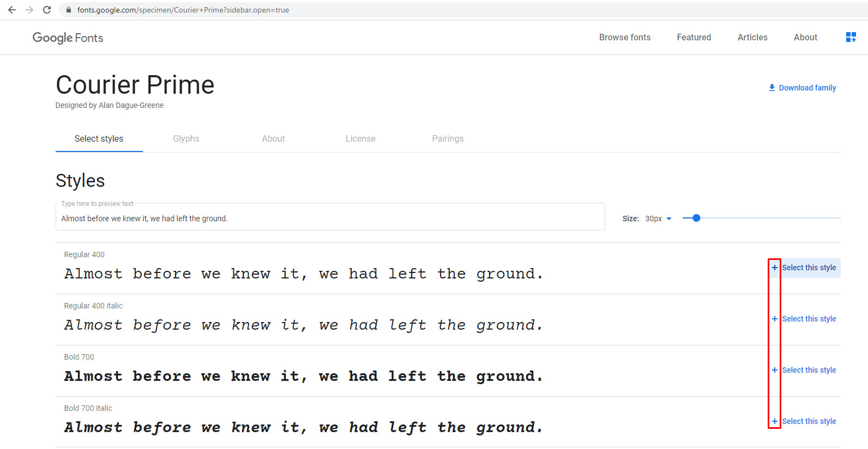Viewport: 868px width, 449px height.
Task: Click the Regular 400 italic label
Action: coord(93,306)
